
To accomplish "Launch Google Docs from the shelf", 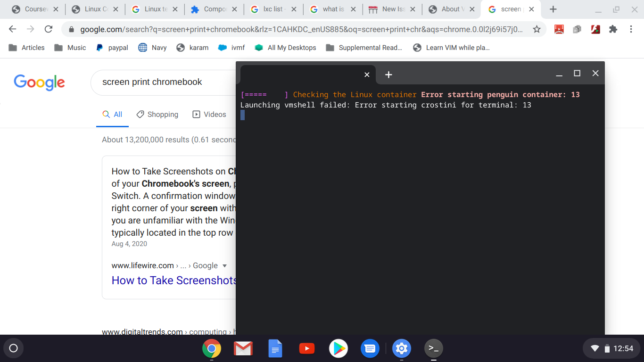I will point(275,349).
